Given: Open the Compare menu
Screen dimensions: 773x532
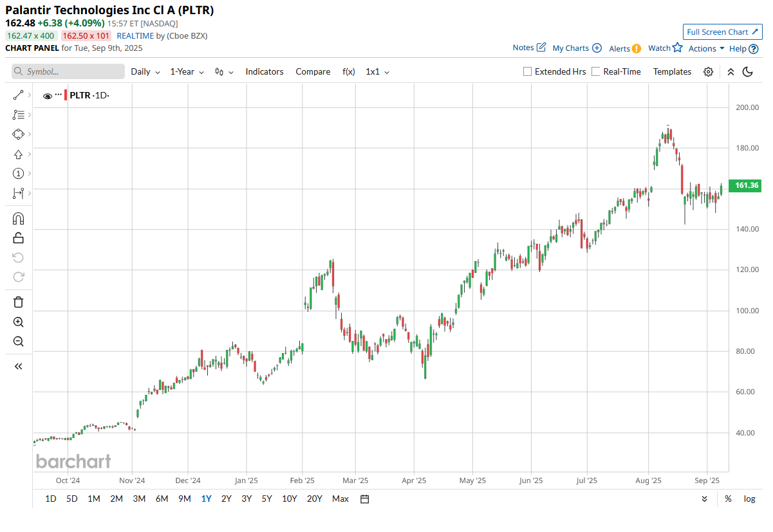Looking at the screenshot, I should 313,72.
